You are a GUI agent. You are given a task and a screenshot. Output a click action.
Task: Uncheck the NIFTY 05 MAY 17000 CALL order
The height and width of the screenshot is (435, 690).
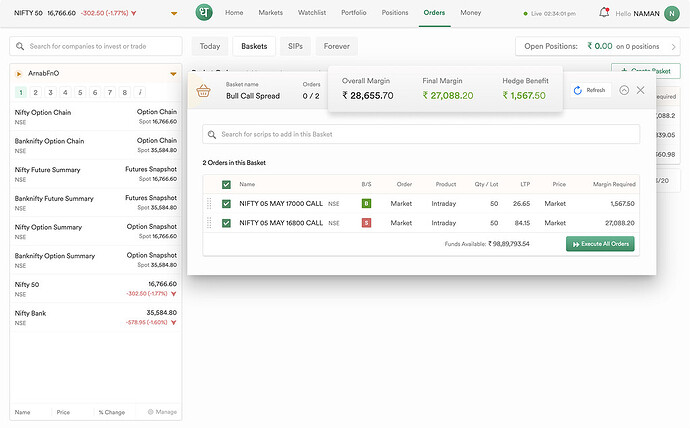click(x=226, y=204)
